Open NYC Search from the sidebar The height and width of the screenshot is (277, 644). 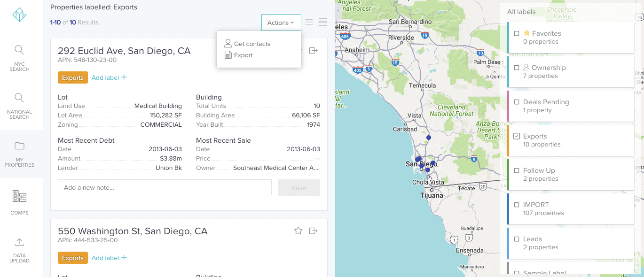(19, 58)
